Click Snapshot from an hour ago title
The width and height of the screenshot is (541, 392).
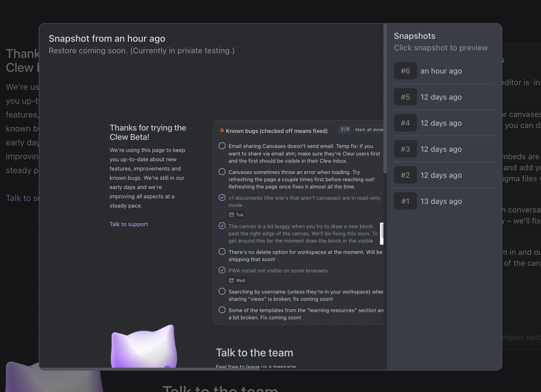click(107, 39)
